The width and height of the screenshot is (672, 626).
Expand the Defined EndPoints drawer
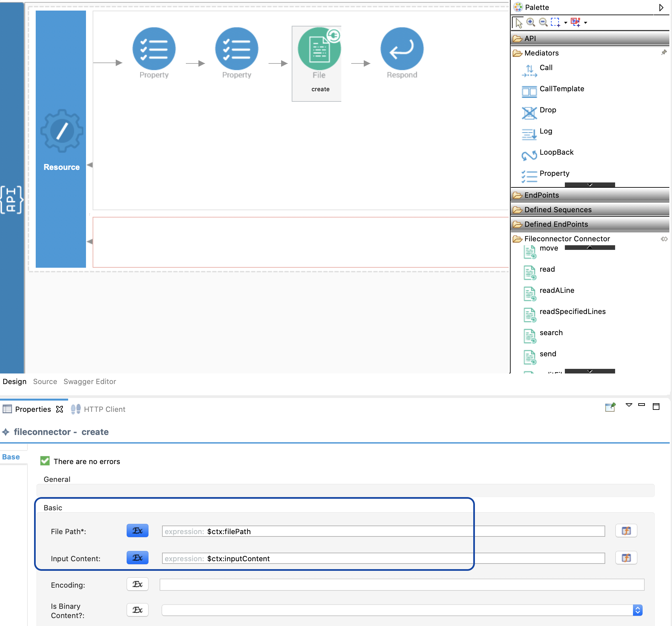tap(590, 224)
